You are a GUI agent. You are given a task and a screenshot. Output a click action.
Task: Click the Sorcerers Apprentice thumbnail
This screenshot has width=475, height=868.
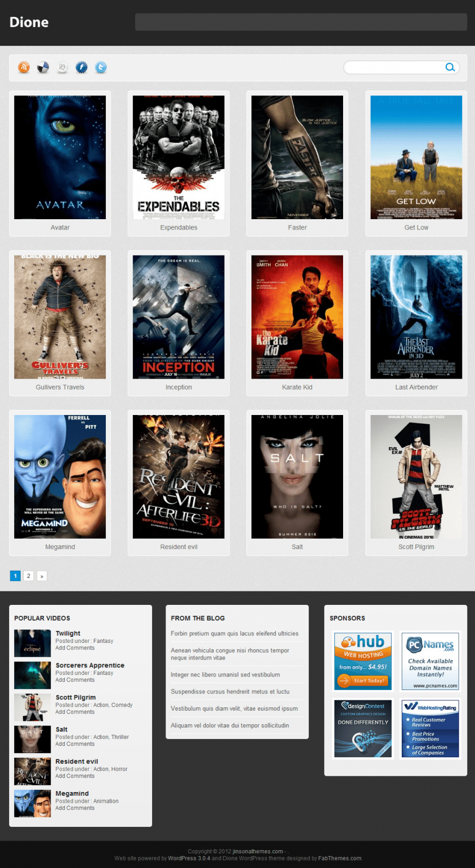pyautogui.click(x=33, y=675)
